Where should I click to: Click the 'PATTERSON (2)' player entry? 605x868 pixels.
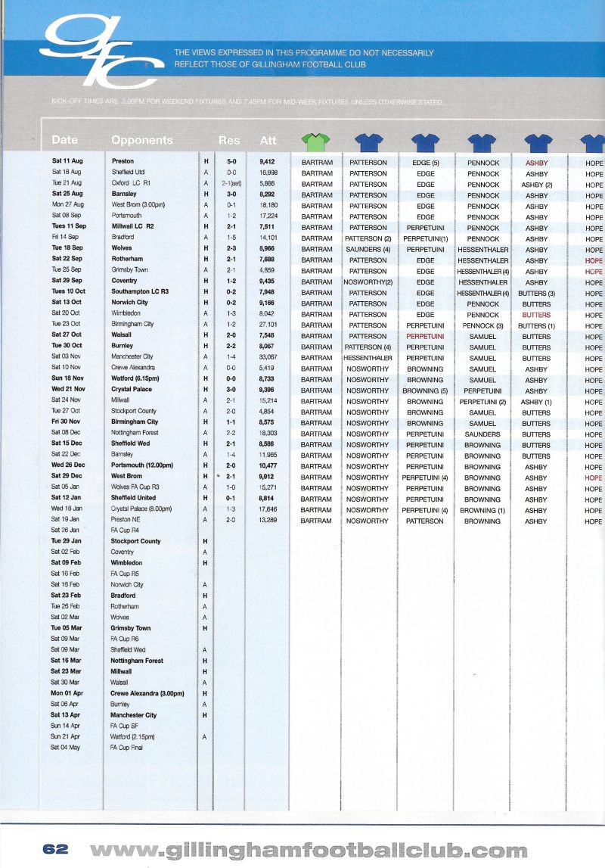[368, 239]
